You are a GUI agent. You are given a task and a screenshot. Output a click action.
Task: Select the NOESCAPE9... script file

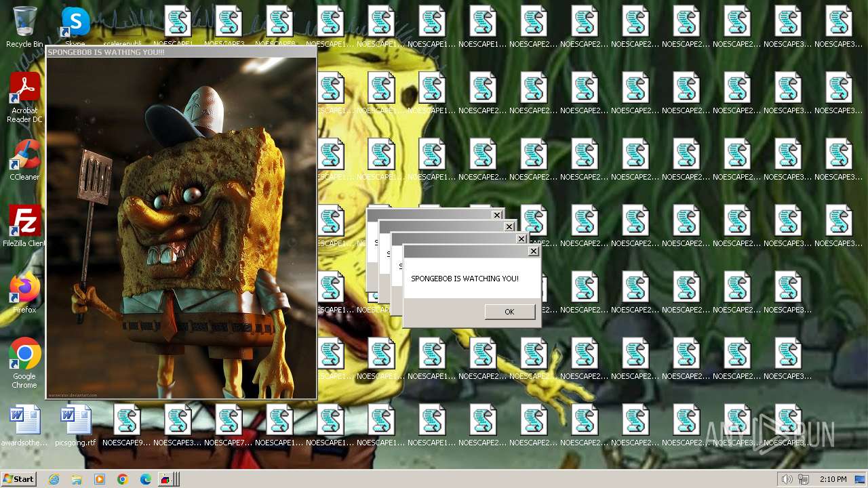pyautogui.click(x=126, y=426)
